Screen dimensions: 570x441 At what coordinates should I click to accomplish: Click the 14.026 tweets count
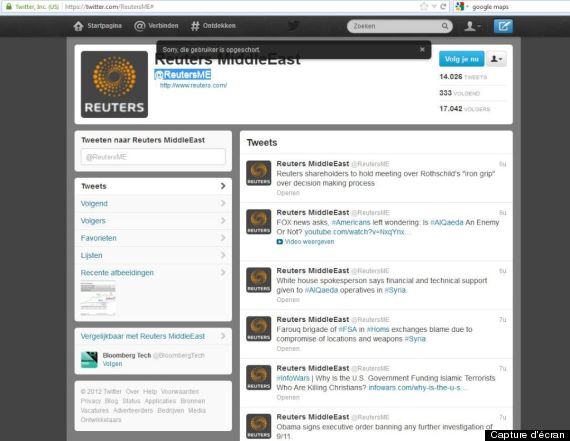[463, 77]
